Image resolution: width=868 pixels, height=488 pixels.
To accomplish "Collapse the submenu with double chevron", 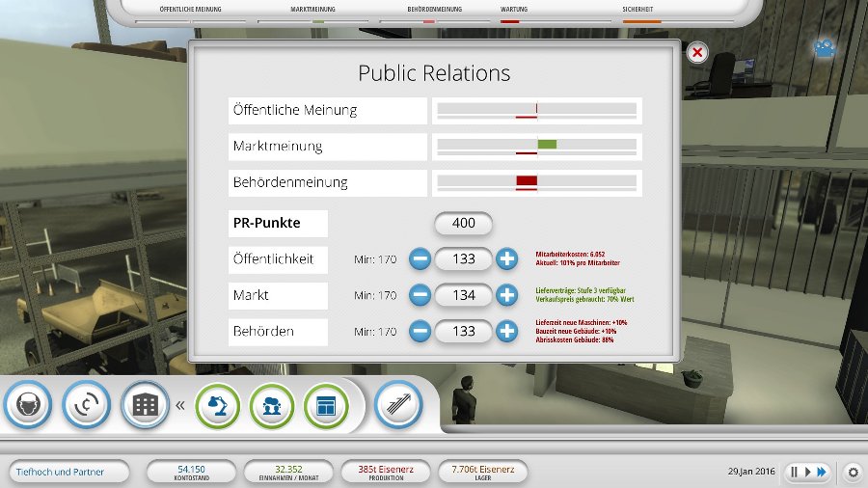I will (x=179, y=405).
